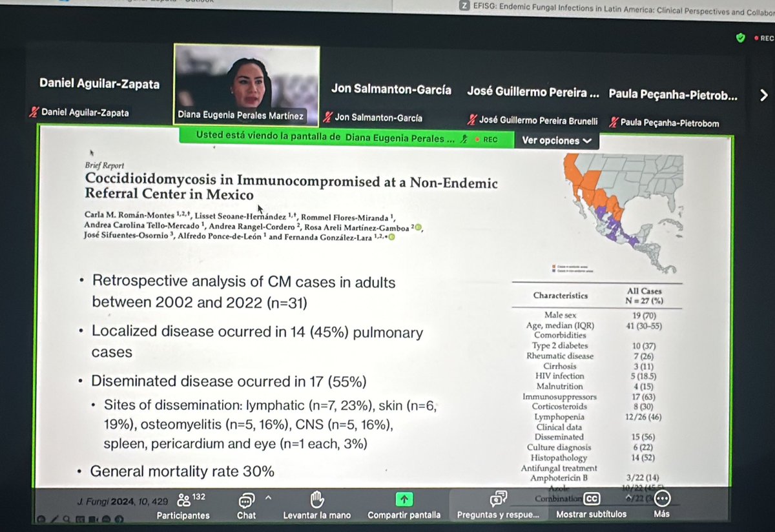Show next participants with the right chevron

[763, 96]
